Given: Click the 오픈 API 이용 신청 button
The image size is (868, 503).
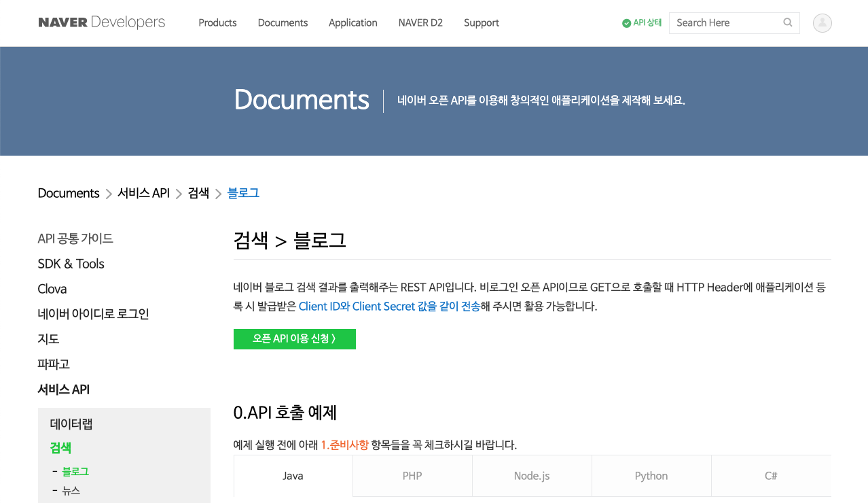Looking at the screenshot, I should coord(295,339).
